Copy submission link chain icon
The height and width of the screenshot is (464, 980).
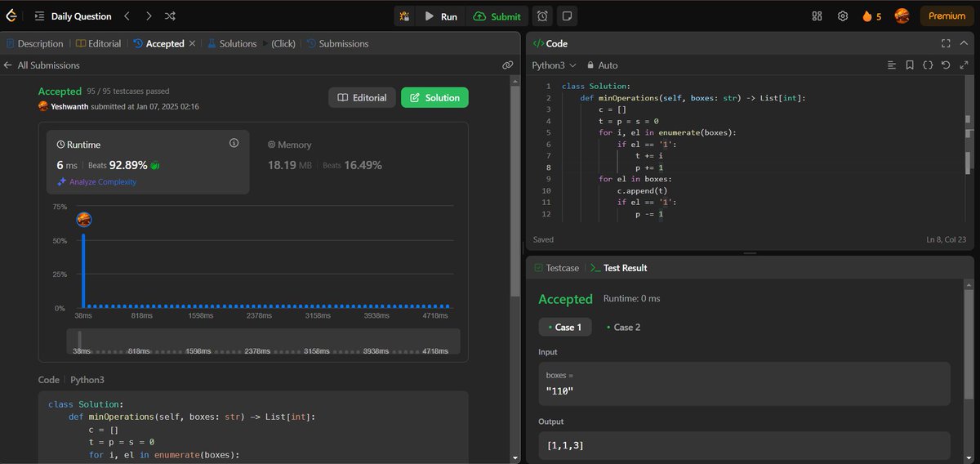click(x=507, y=65)
